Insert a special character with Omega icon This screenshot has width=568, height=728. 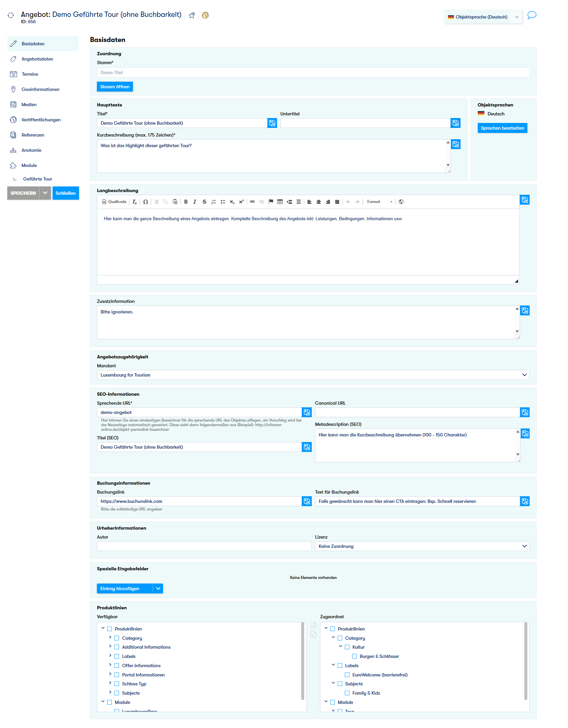coord(146,202)
